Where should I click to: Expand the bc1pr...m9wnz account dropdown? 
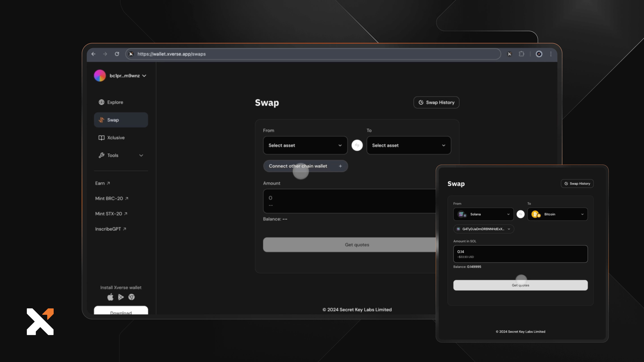(144, 76)
